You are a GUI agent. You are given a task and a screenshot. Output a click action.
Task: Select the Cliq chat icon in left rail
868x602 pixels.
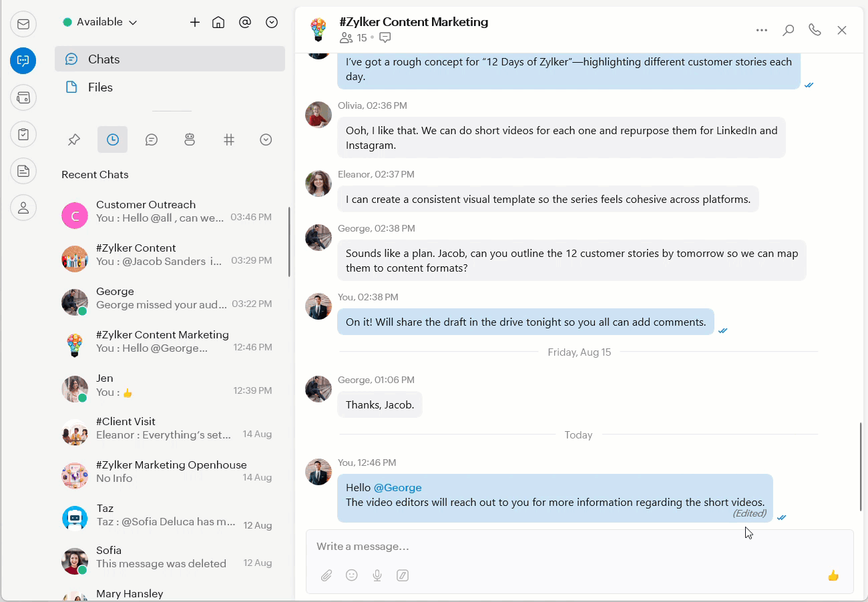23,61
